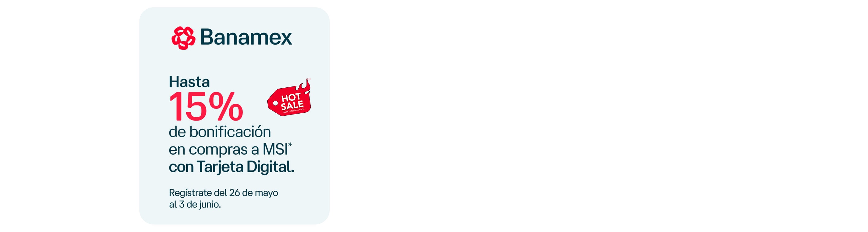
Task: Click the bold 'con Tarjeta Digital.' text
Action: point(231,167)
